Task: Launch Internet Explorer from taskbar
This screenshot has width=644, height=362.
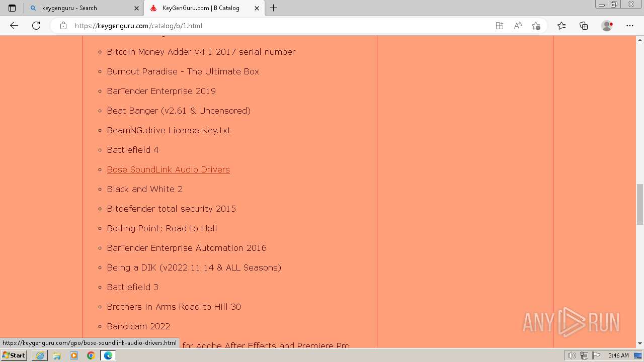Action: tap(40, 355)
